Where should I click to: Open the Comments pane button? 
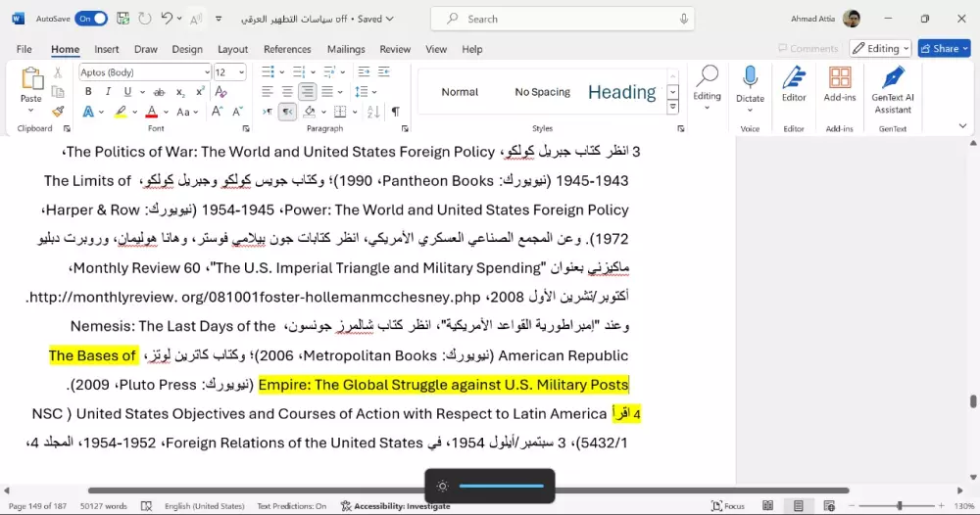point(808,48)
